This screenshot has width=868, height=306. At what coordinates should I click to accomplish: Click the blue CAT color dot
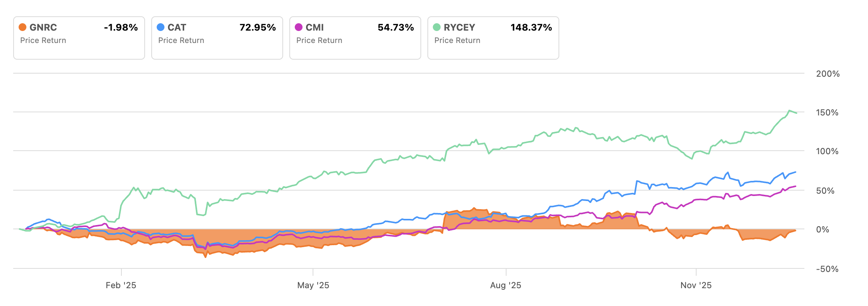pyautogui.click(x=161, y=27)
